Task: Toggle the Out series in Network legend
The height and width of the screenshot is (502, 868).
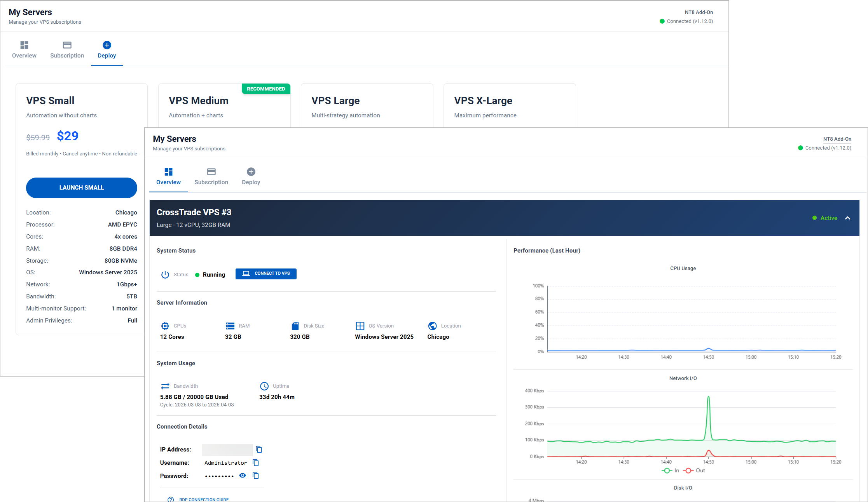Action: tap(694, 471)
